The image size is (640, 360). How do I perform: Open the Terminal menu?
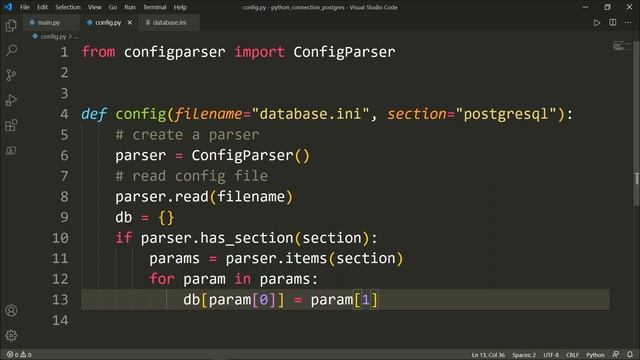coord(154,7)
